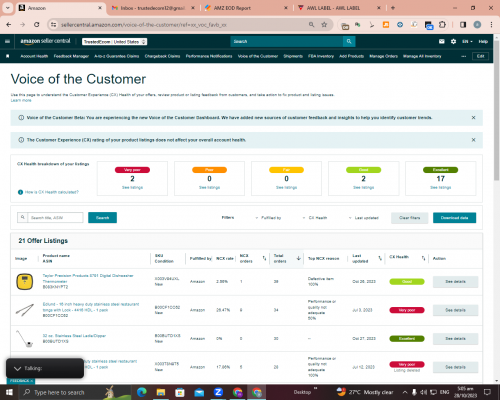
Task: Sort by Total orders down arrow
Action: point(299,258)
